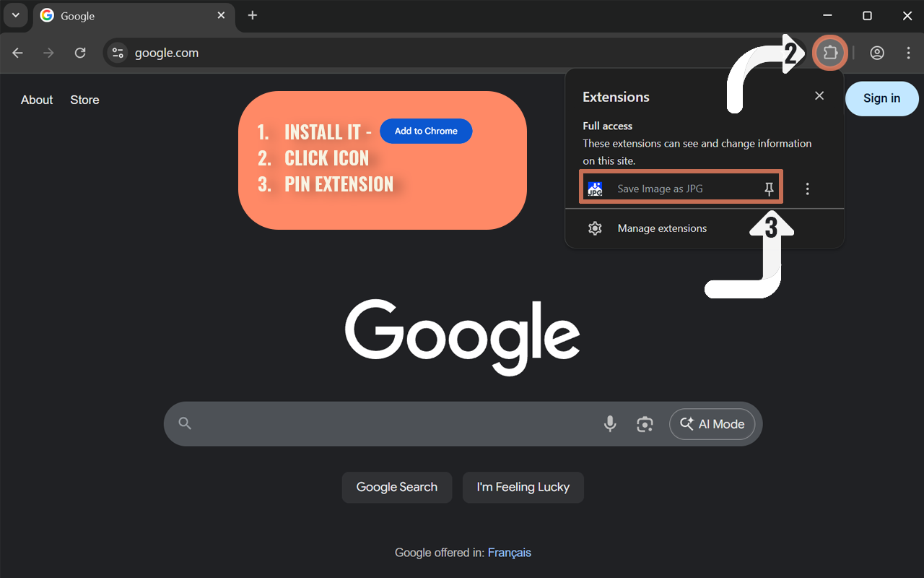
Task: Maximize the Chrome window
Action: tap(867, 15)
